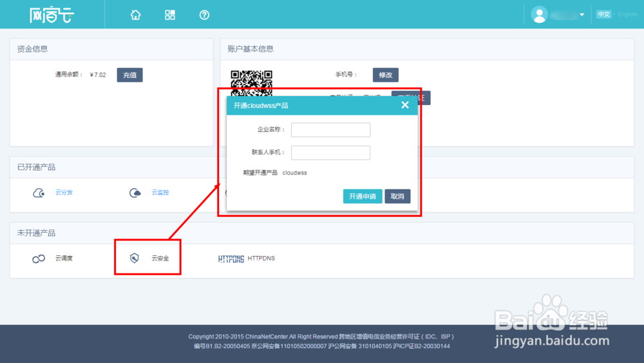Click the 充值 recharge button

130,75
